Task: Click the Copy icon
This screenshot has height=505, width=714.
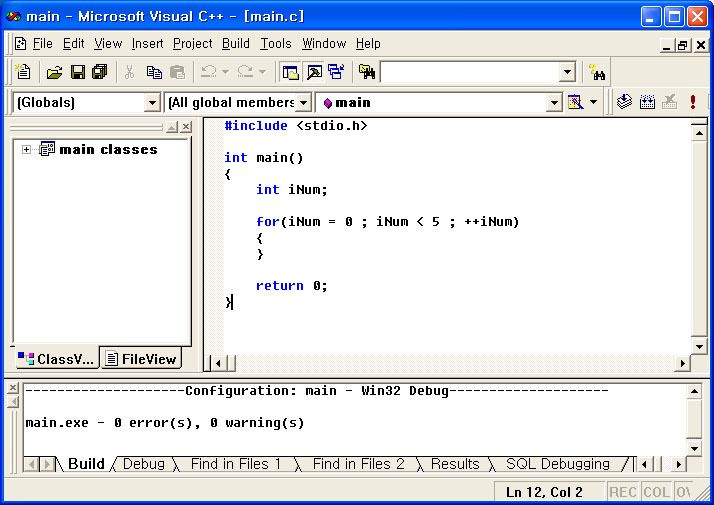Action: point(154,72)
